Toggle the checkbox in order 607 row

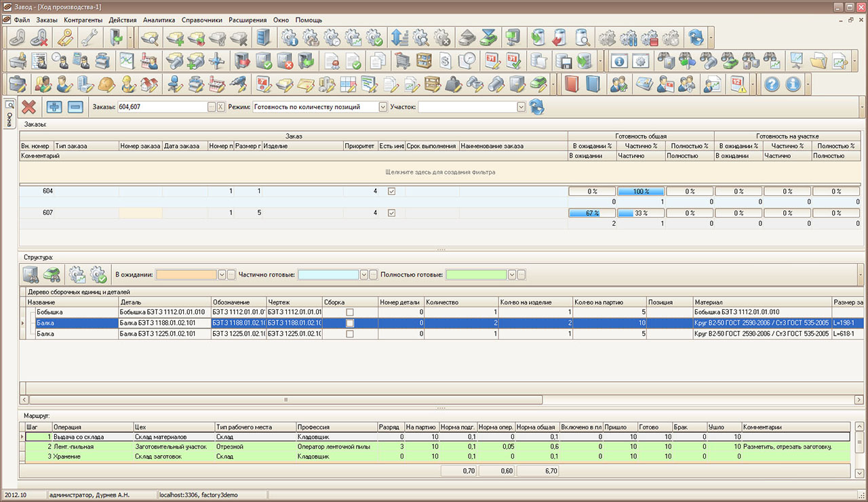[x=391, y=213]
